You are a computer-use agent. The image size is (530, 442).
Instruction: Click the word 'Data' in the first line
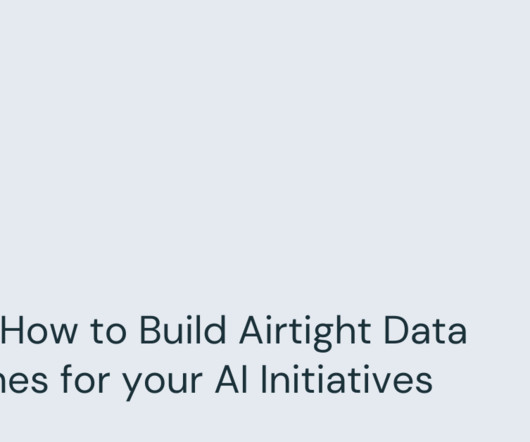tap(425, 330)
